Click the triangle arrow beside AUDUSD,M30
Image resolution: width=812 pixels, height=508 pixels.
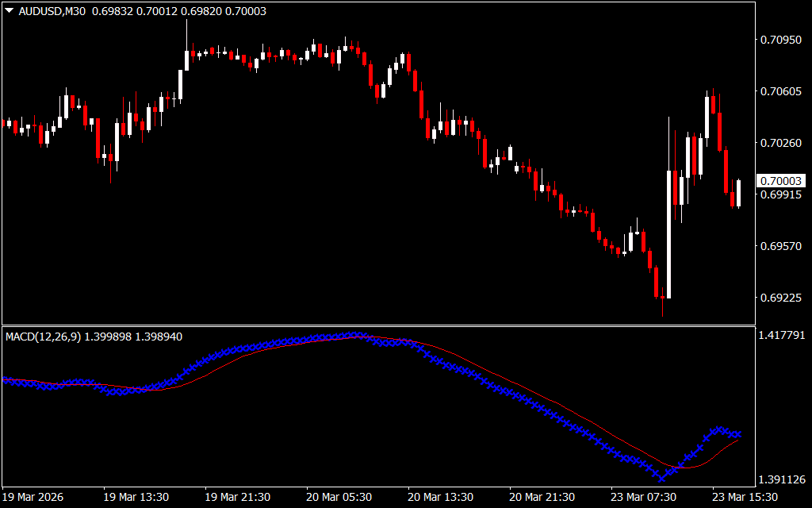tap(9, 11)
